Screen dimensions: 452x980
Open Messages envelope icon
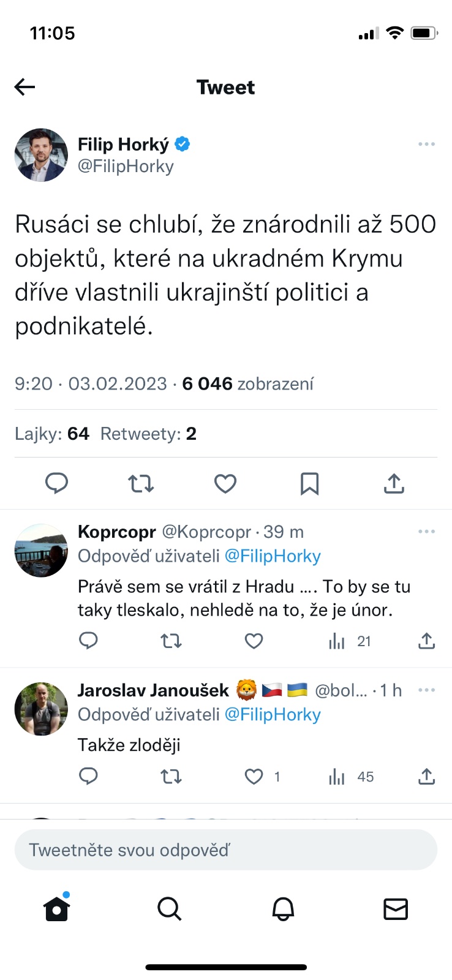click(396, 909)
